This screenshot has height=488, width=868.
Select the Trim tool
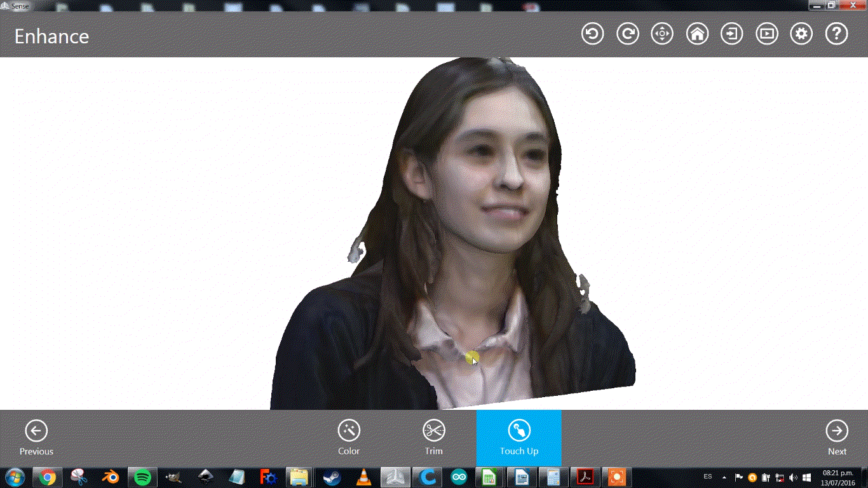click(x=434, y=436)
